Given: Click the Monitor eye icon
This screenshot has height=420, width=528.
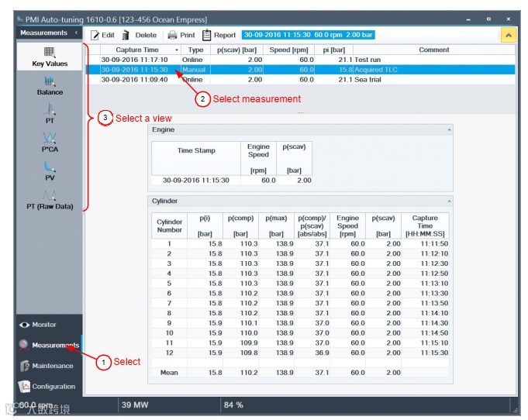Looking at the screenshot, I should (24, 325).
